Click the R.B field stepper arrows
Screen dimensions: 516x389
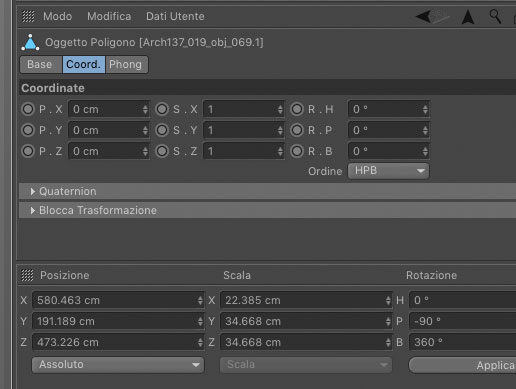[x=425, y=151]
